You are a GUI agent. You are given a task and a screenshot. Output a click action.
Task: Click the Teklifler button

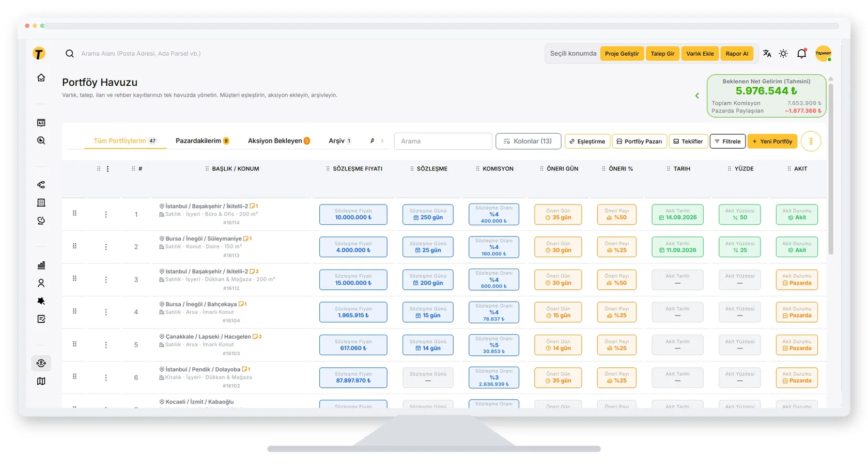click(x=688, y=141)
